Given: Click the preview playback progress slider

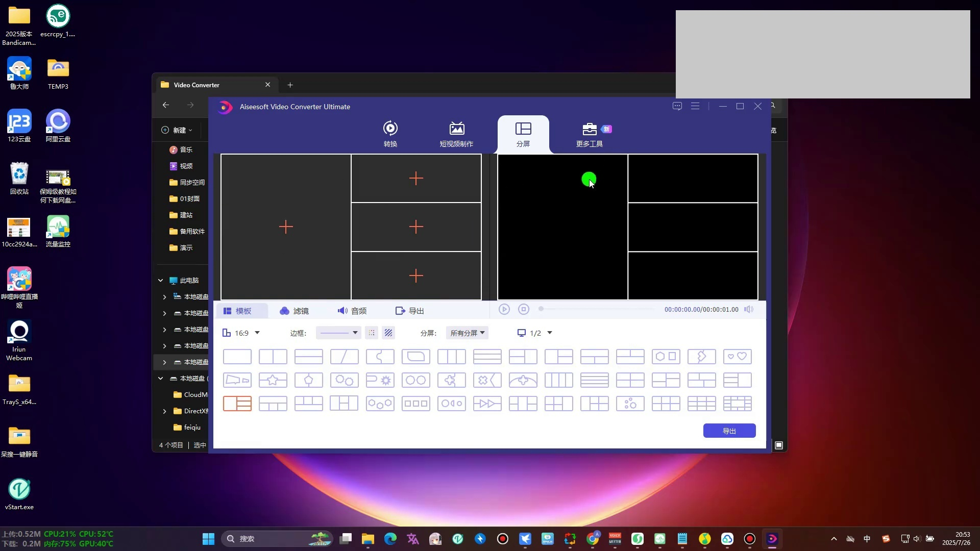Looking at the screenshot, I should pos(597,309).
